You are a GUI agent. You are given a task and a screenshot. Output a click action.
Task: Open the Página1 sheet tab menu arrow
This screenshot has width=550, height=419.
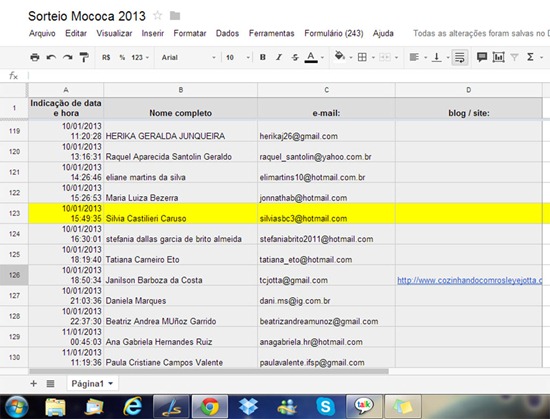pyautogui.click(x=110, y=384)
